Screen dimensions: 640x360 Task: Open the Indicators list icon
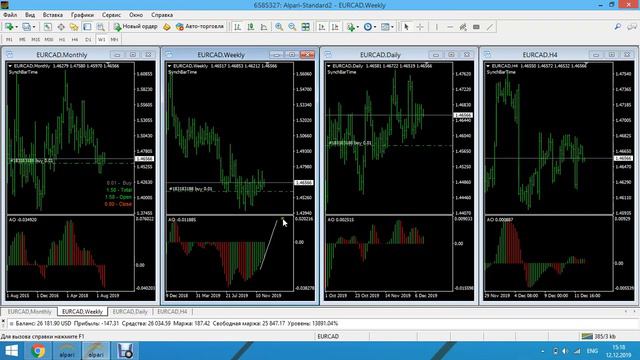point(351,27)
